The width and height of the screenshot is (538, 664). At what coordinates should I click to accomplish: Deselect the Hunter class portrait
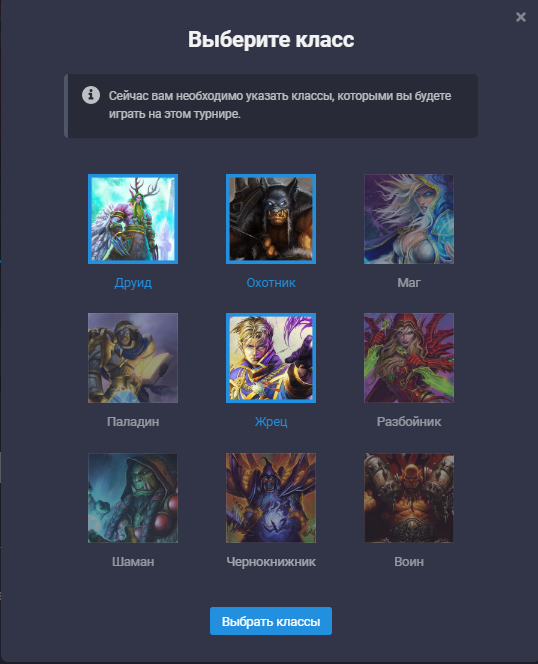(x=271, y=219)
